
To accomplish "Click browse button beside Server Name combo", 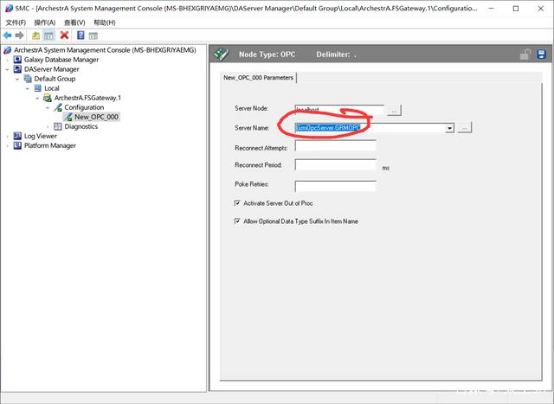I will pos(464,128).
